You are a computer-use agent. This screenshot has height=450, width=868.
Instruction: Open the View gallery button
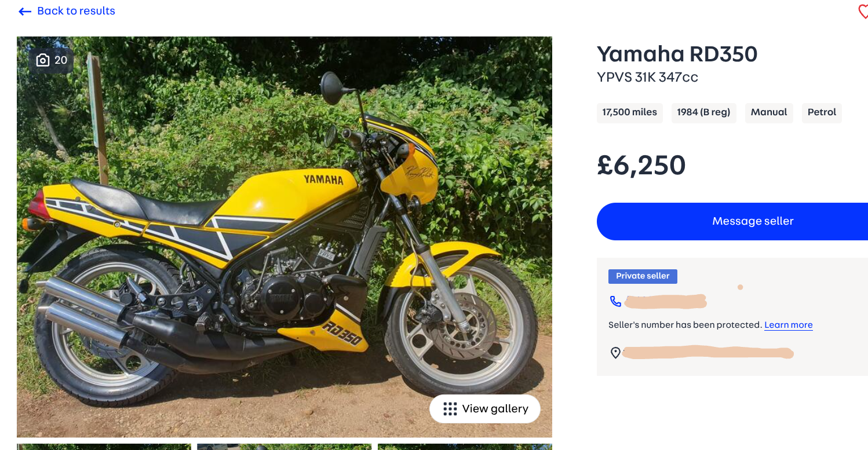tap(484, 409)
